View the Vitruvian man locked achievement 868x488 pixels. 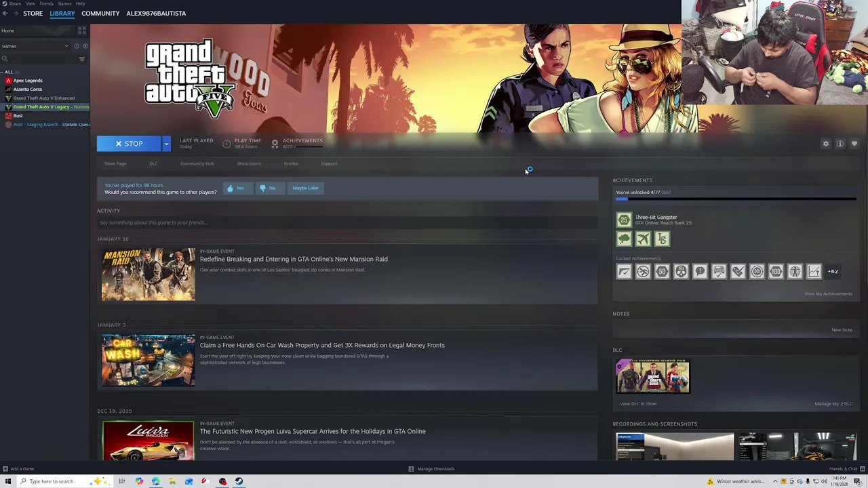tap(795, 272)
